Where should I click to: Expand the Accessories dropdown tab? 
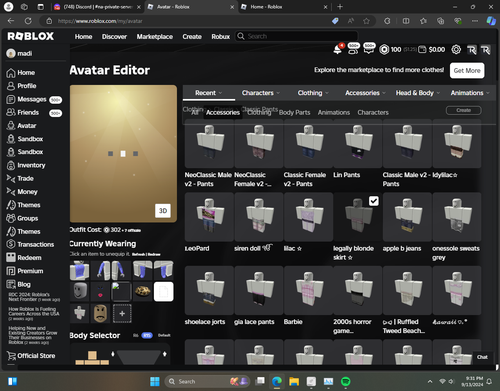pyautogui.click(x=365, y=93)
